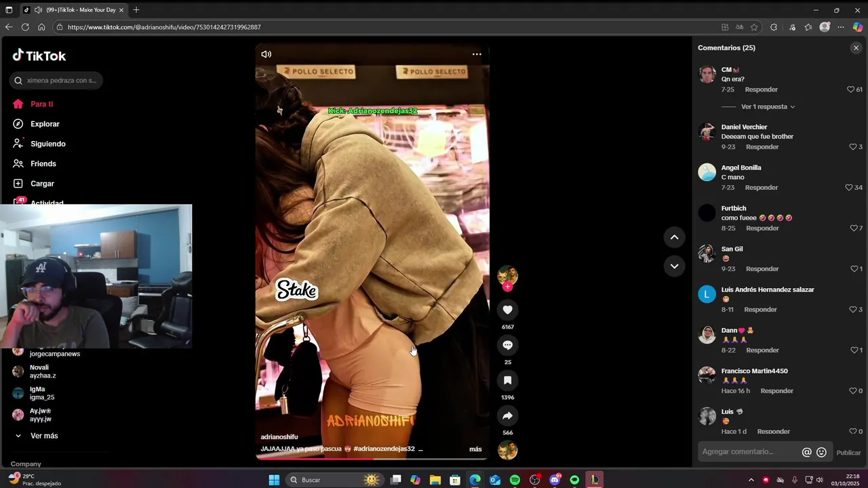Go to the previous video with up arrow
Screen dimensions: 868x488
[x=674, y=237]
